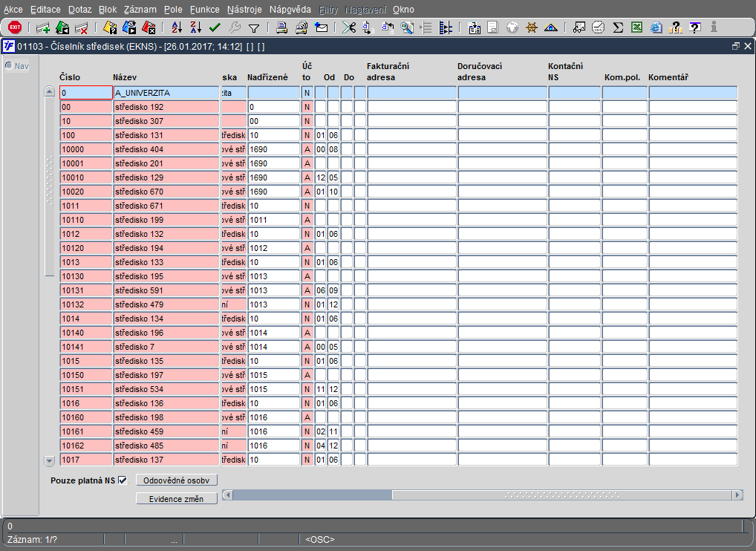Screen dimensions: 756x551
Task: Click the horizontal scrollbar right arrow
Action: [737, 495]
